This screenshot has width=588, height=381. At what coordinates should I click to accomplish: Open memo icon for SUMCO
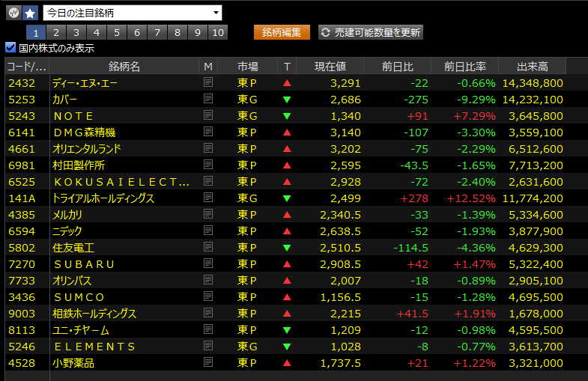tap(208, 296)
